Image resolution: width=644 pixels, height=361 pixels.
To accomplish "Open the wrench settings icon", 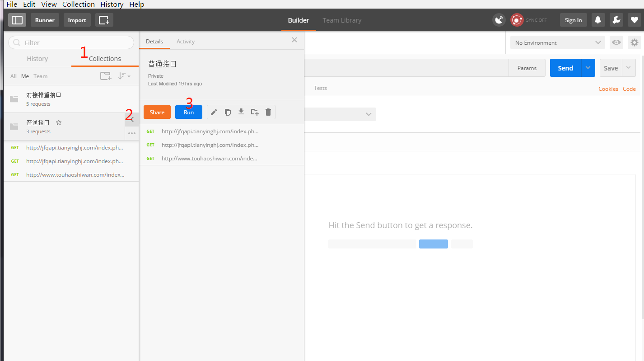I will coord(616,20).
